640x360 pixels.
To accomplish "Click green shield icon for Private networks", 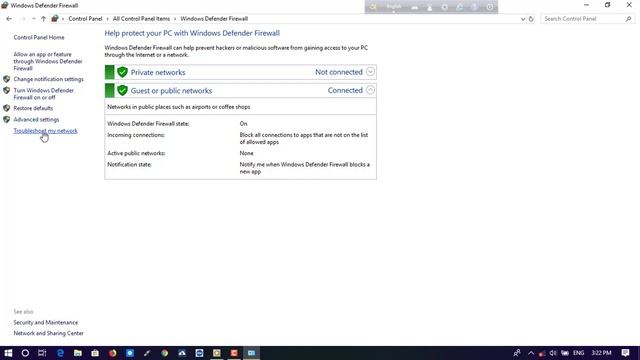I will click(x=122, y=72).
